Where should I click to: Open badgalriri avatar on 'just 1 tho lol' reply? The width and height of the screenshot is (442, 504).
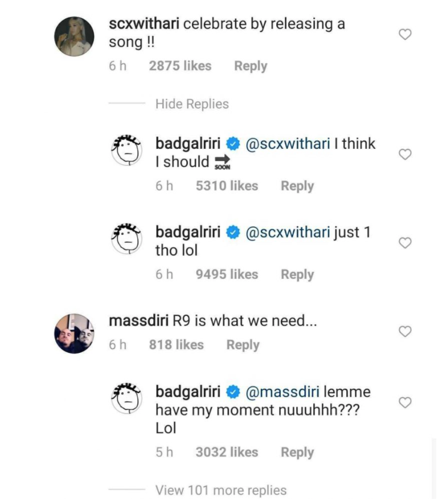[x=126, y=238]
